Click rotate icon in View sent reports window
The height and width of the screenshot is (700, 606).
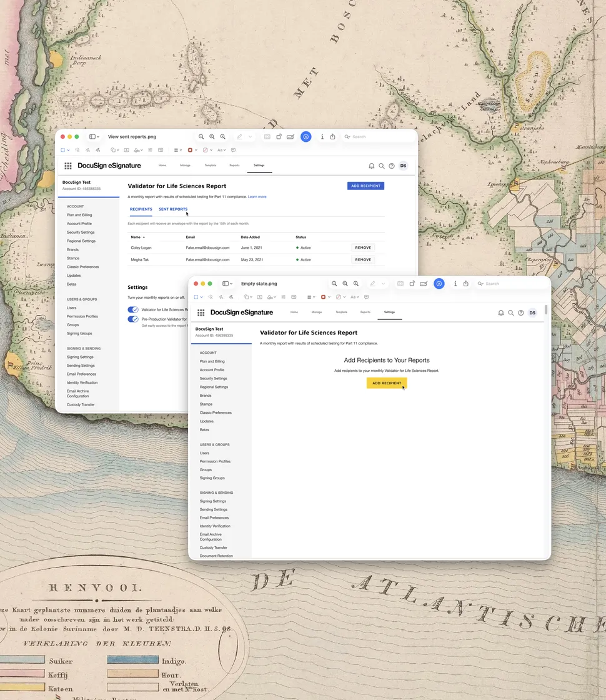pyautogui.click(x=279, y=137)
